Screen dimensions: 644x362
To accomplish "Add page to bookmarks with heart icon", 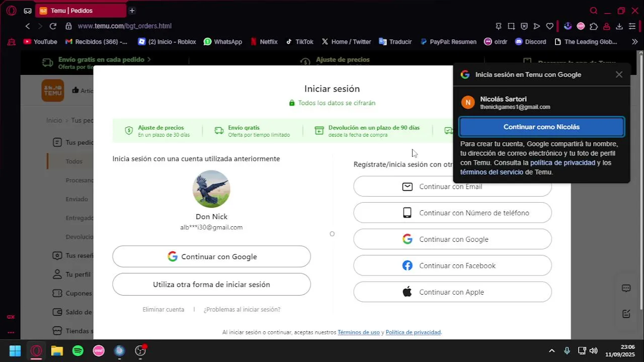I will point(550,26).
